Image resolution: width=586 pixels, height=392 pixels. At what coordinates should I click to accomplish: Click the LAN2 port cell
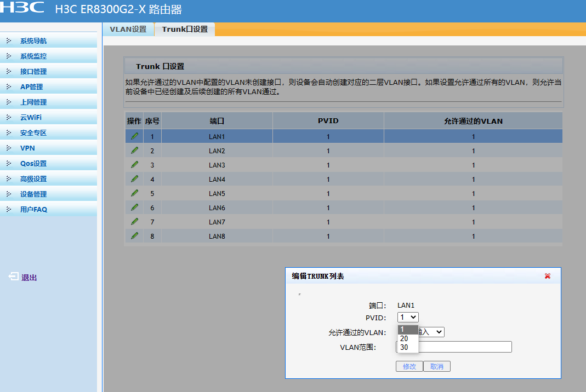(217, 151)
